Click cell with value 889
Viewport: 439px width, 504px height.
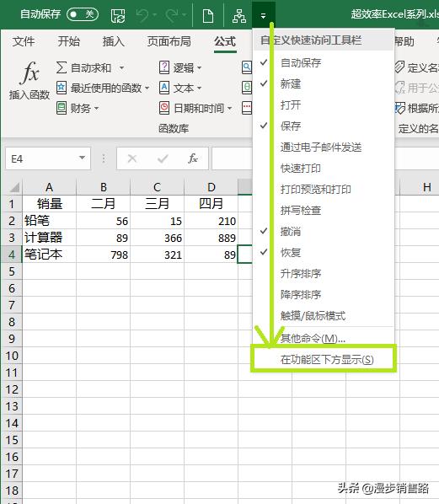point(211,238)
